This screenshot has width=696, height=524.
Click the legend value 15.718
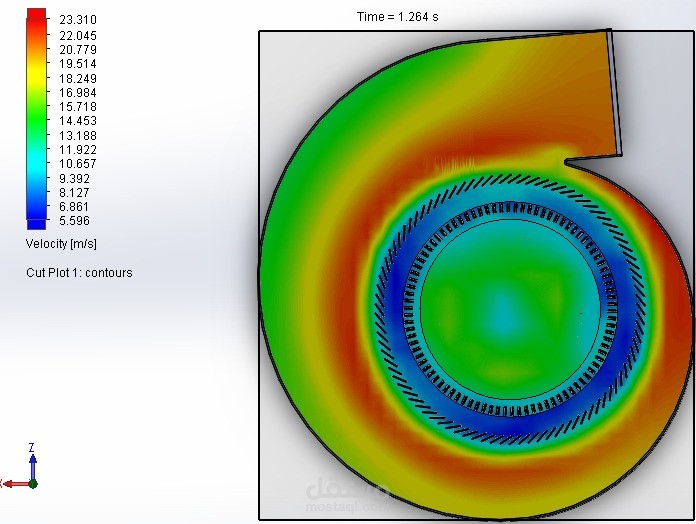[x=78, y=107]
